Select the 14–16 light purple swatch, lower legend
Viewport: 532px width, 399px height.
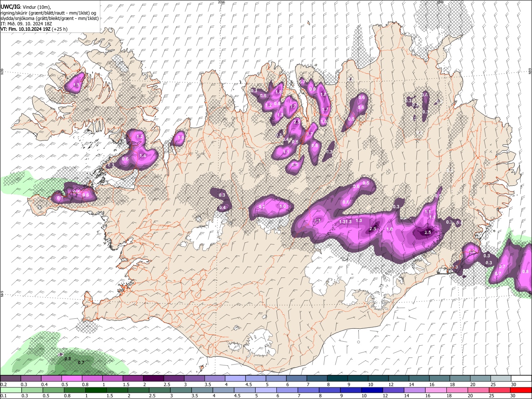[414, 390]
